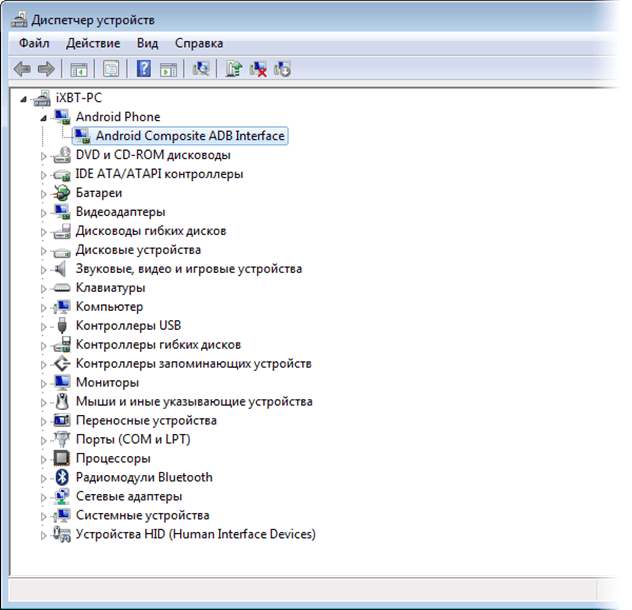Expand Переносные устройства node arrow
The width and height of the screenshot is (632, 610).
pos(44,421)
